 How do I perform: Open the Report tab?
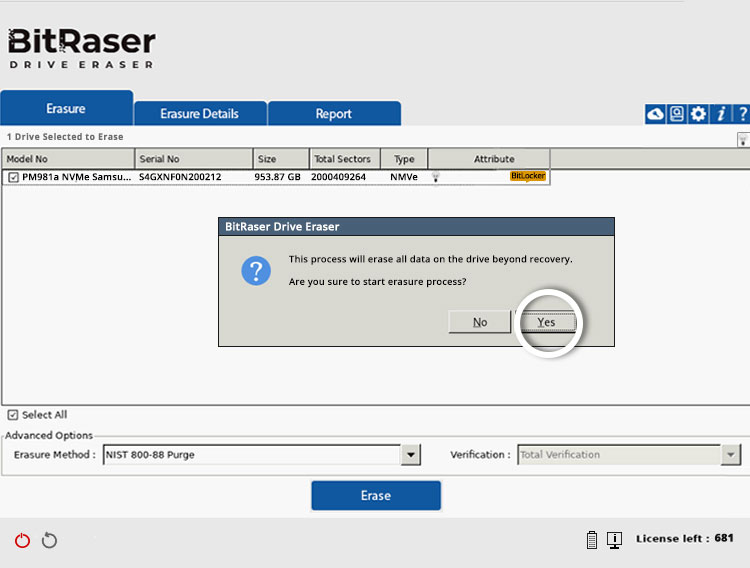(333, 114)
